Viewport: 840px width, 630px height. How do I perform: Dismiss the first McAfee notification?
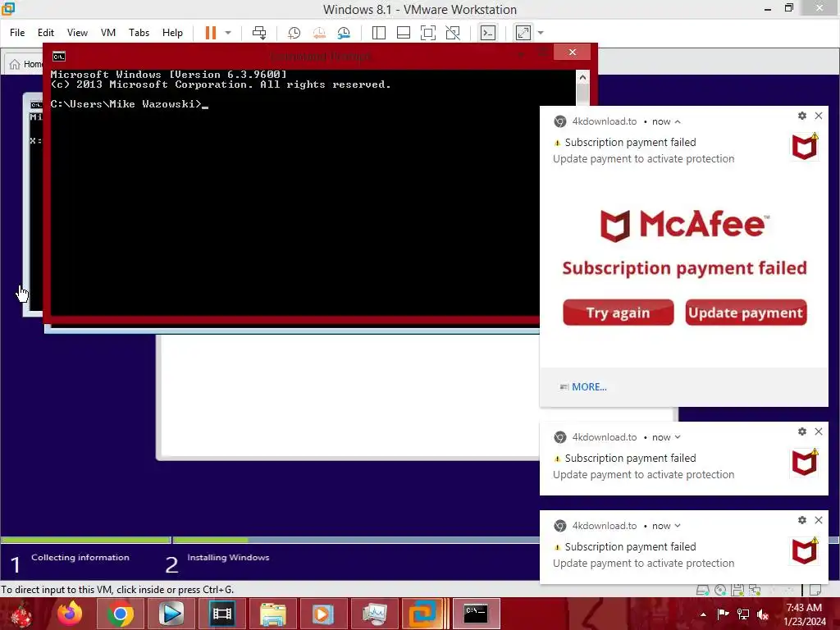819,116
